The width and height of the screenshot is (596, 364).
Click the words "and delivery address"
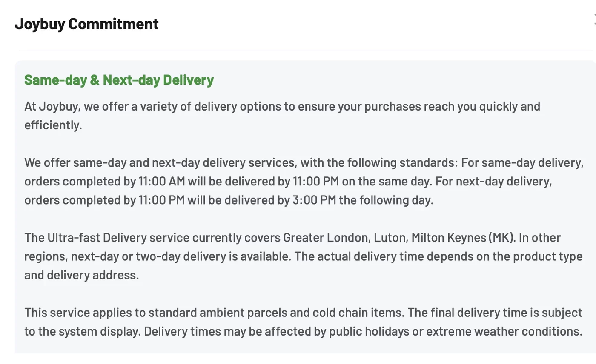pos(81,275)
